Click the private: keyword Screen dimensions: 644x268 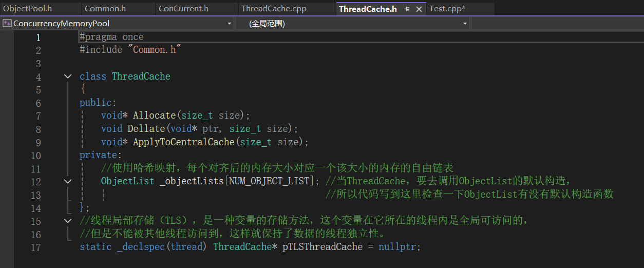point(101,155)
